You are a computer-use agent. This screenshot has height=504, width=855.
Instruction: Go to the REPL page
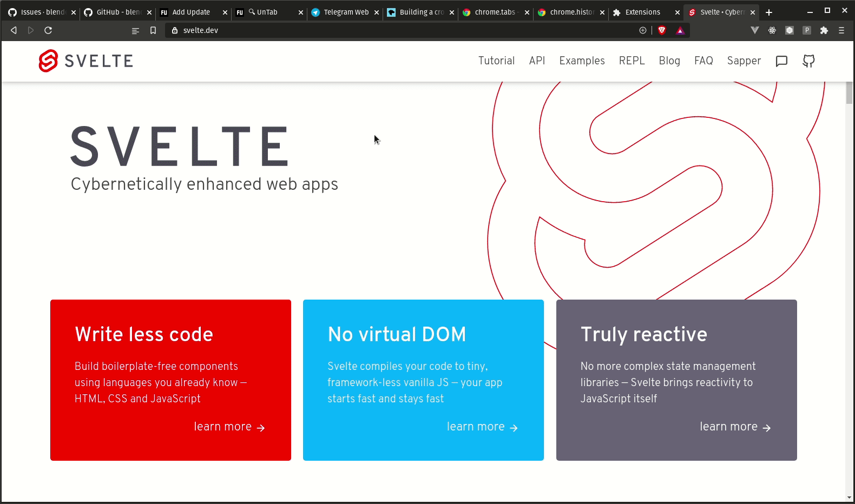(x=632, y=61)
